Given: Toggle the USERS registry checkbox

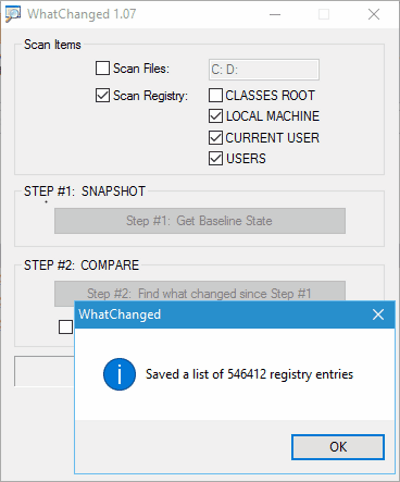Looking at the screenshot, I should point(216,158).
